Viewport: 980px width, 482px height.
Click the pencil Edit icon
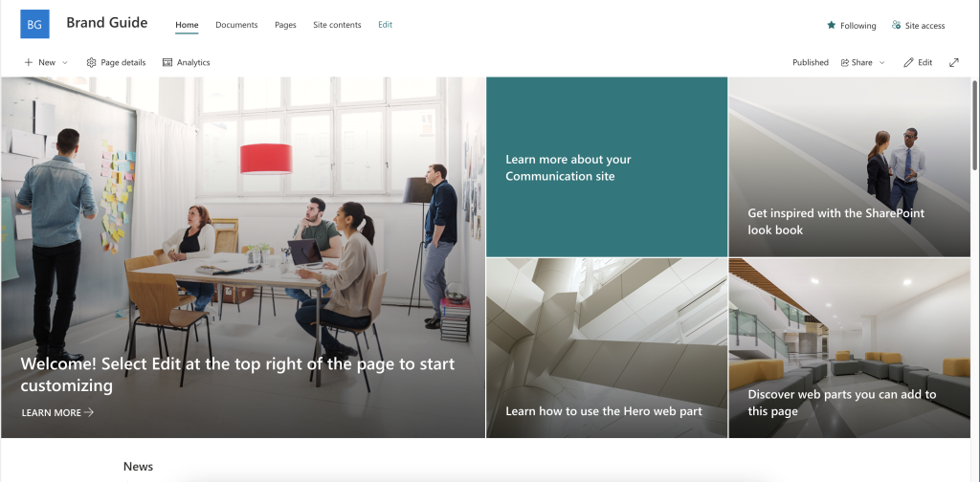(908, 62)
